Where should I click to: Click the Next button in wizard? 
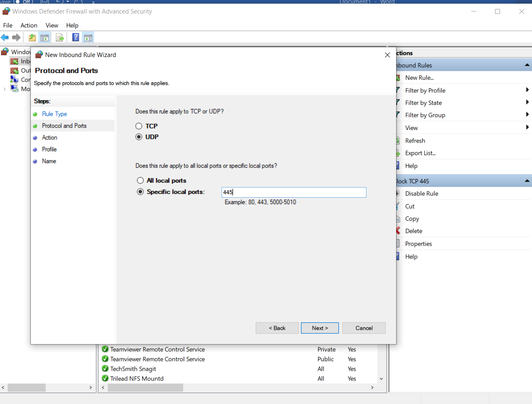[x=320, y=328]
